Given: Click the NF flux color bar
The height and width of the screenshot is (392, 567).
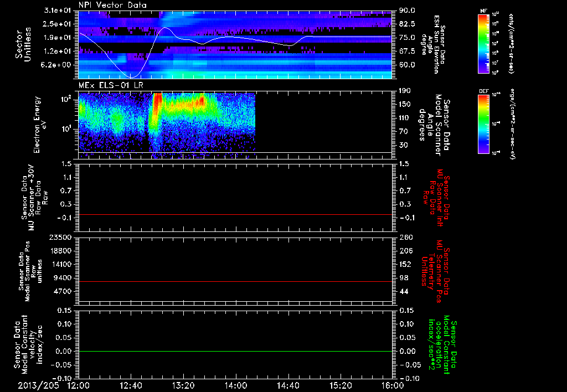Looking at the screenshot, I should pyautogui.click(x=484, y=44).
